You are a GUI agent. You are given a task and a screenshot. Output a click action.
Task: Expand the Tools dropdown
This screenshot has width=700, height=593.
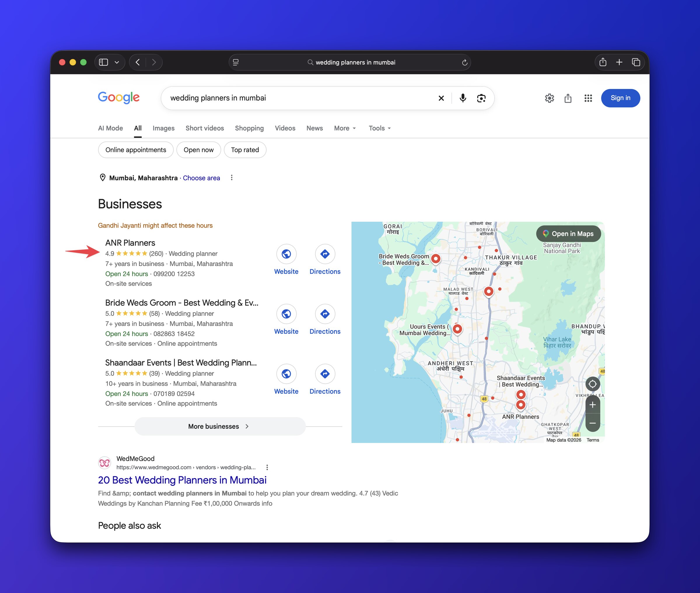(379, 128)
